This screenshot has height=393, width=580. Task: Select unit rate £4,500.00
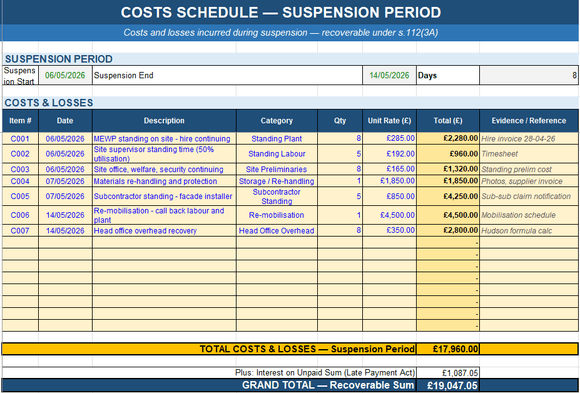390,215
